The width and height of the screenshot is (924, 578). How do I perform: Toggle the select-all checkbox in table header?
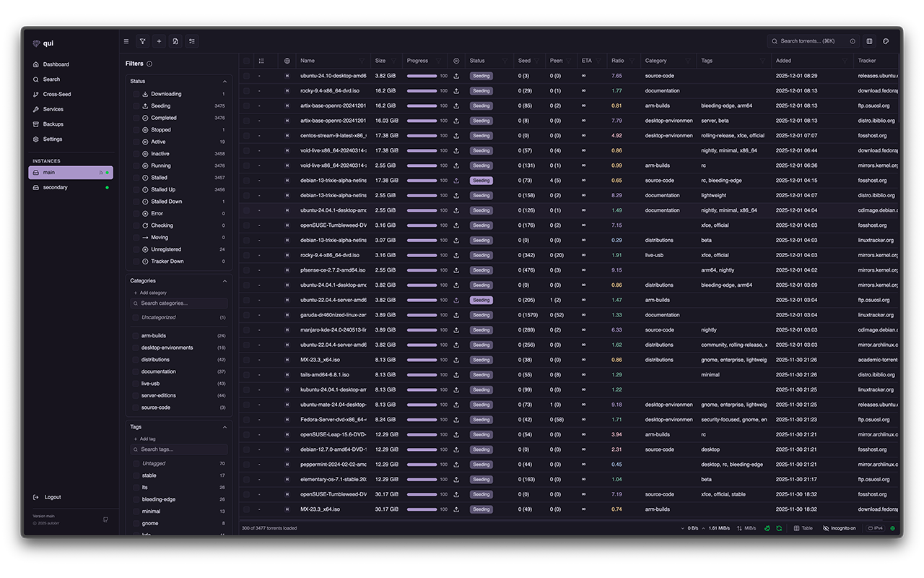point(246,61)
